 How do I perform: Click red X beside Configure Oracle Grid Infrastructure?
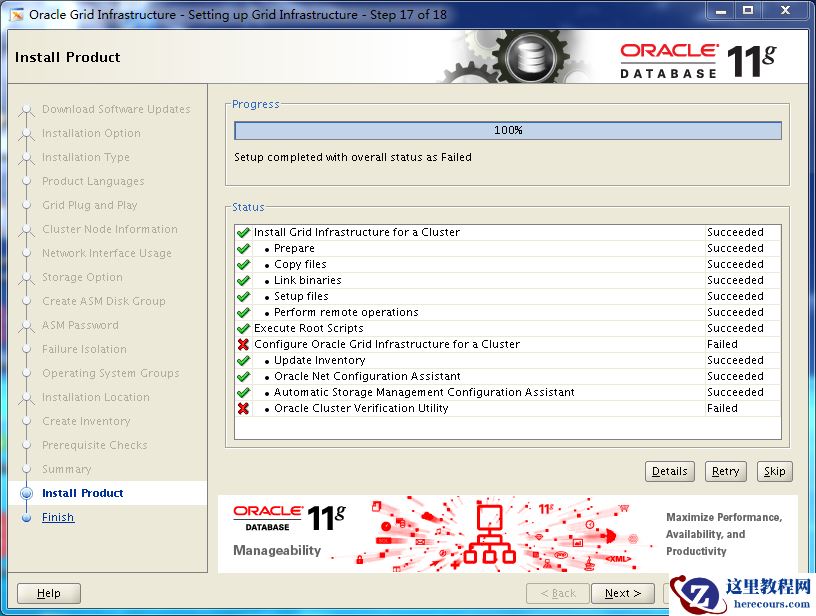click(x=243, y=344)
